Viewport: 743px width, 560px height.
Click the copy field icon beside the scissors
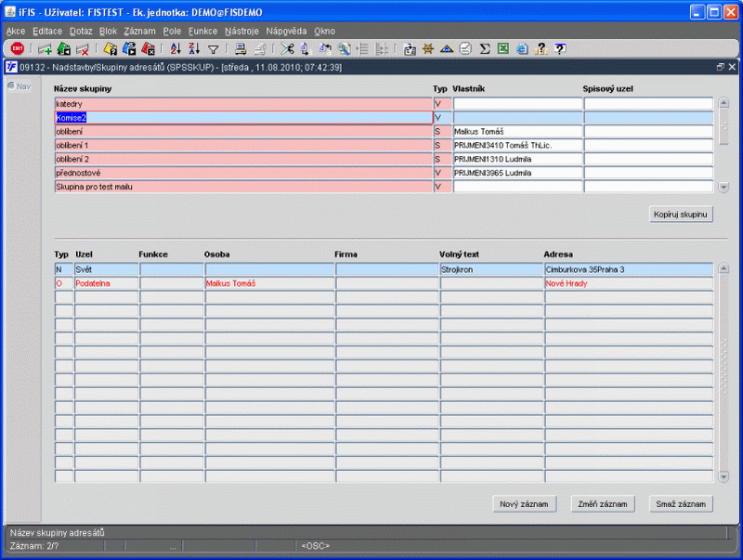(306, 48)
